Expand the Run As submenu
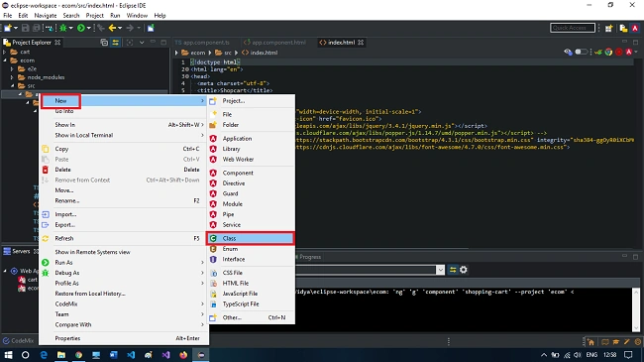 pos(123,263)
